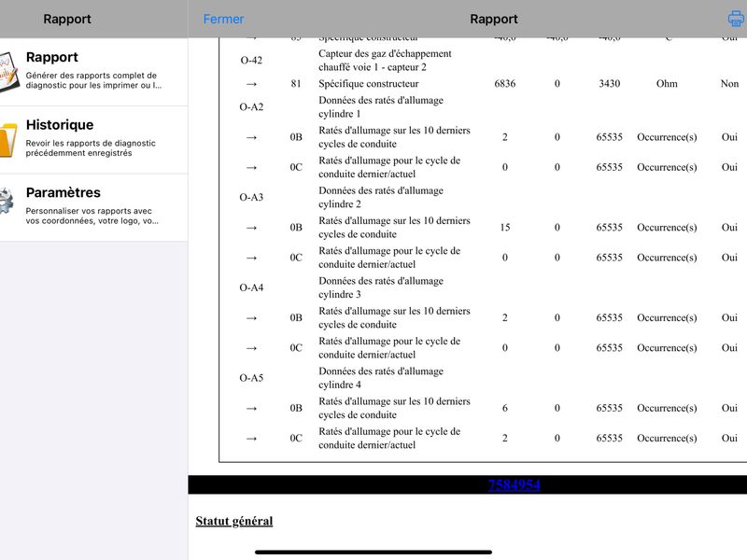Select the 'Non' result cell
747x560 pixels.
[729, 83]
